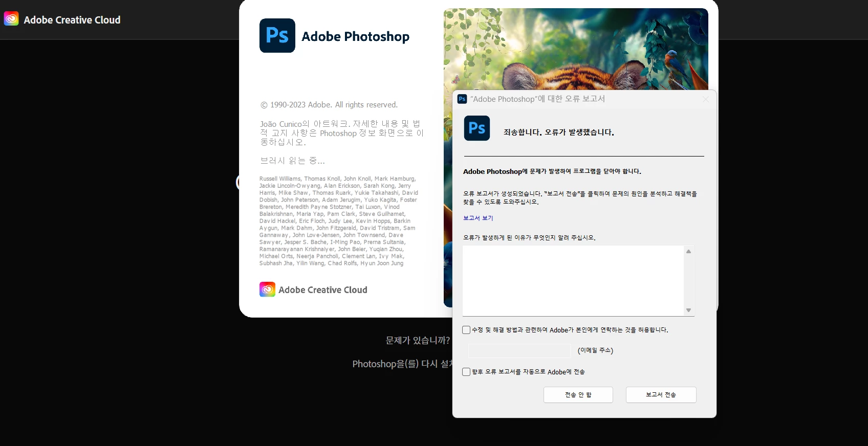The height and width of the screenshot is (446, 868).
Task: Click the Adobe Creative Cloud title text top-left
Action: pos(72,20)
